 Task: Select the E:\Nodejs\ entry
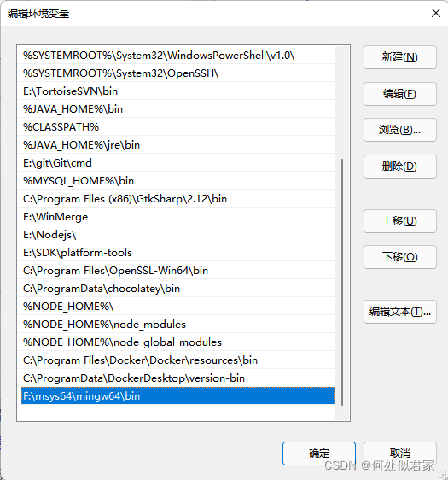(x=177, y=235)
